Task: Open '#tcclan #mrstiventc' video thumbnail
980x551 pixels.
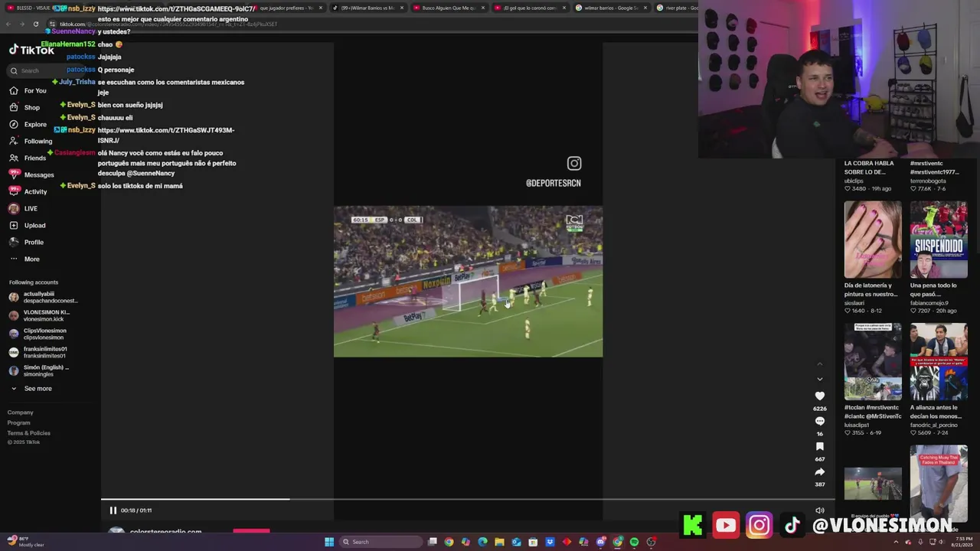Action: coord(873,362)
